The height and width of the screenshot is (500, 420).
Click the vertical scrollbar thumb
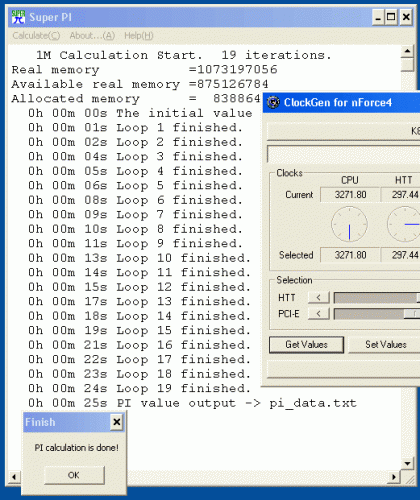(407, 65)
